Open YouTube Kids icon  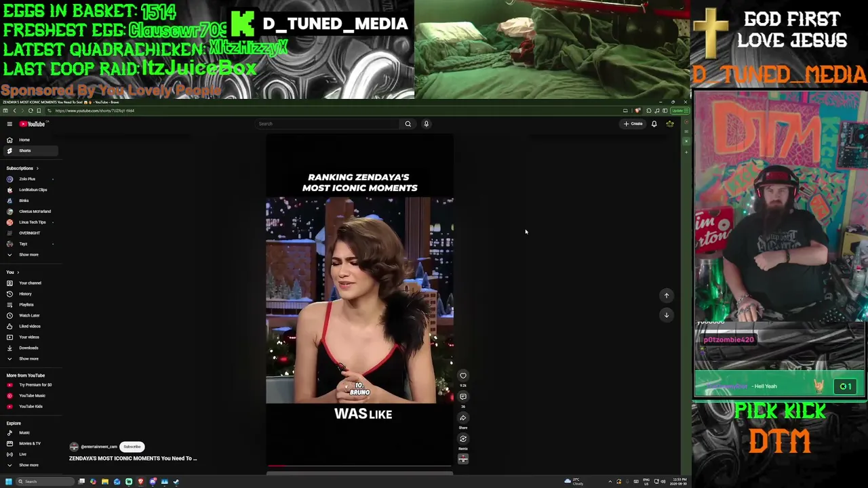click(9, 407)
